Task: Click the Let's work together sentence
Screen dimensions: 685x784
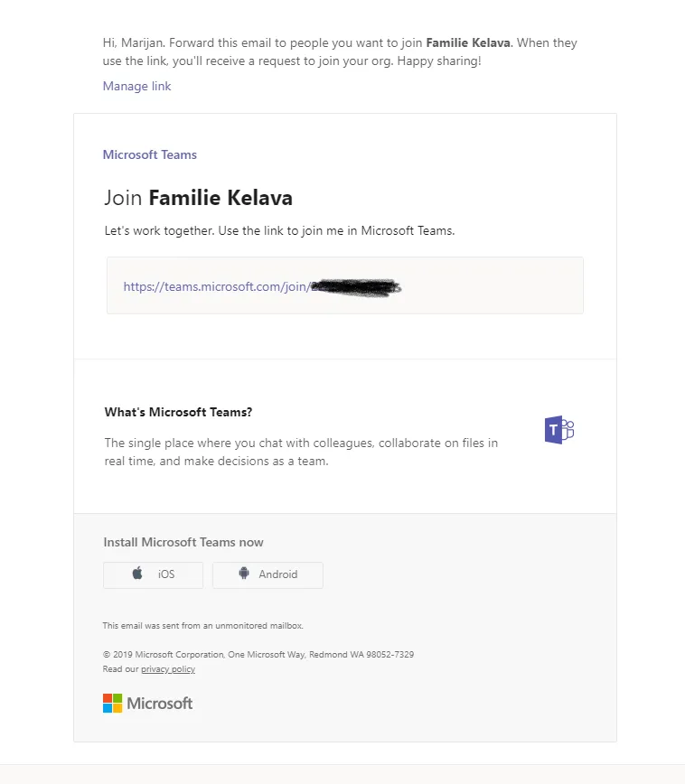Action: 279,230
